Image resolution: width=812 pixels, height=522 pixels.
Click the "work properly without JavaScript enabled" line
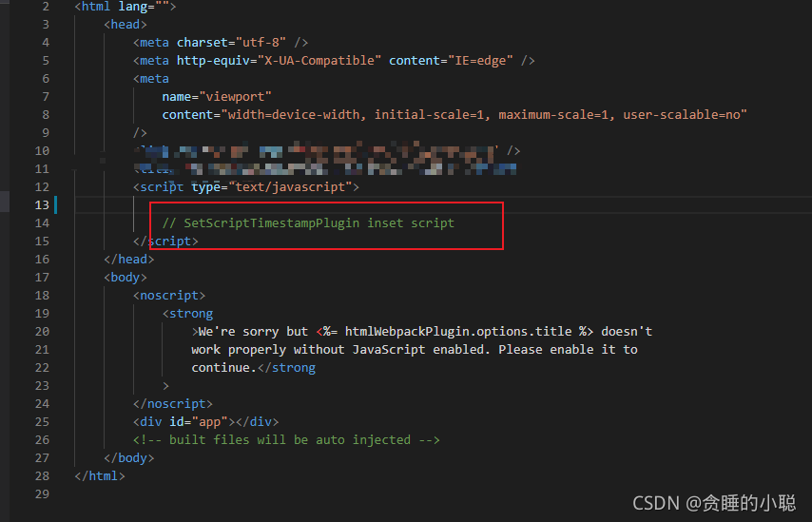pyautogui.click(x=415, y=350)
